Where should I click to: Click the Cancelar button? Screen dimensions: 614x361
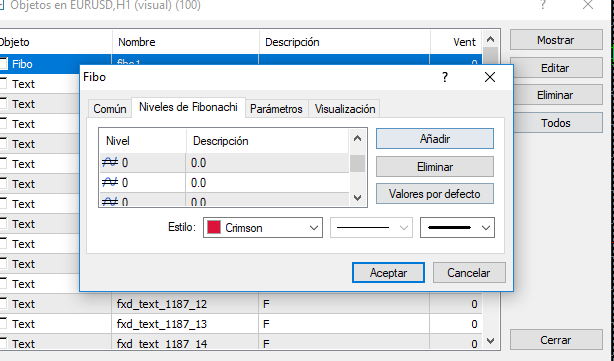pos(469,273)
